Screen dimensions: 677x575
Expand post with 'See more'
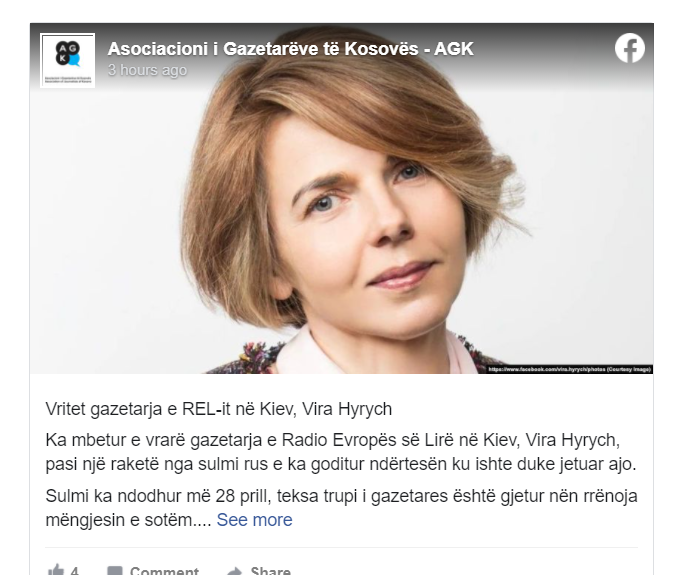click(x=254, y=520)
